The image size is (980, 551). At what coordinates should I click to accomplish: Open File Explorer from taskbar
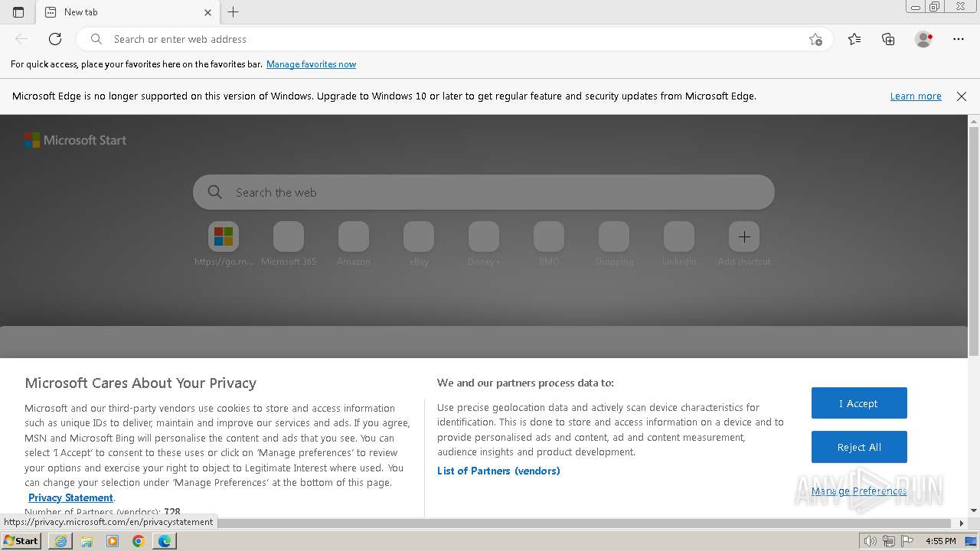tap(87, 541)
